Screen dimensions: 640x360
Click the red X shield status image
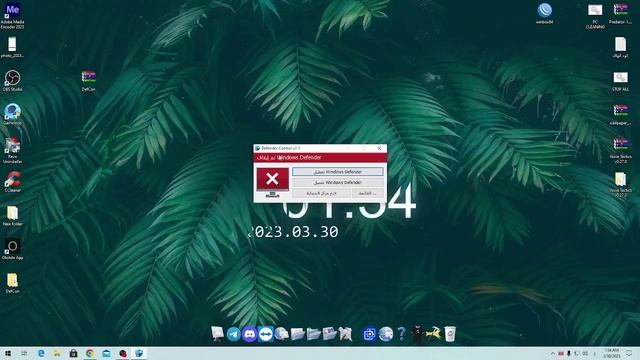[x=272, y=179]
